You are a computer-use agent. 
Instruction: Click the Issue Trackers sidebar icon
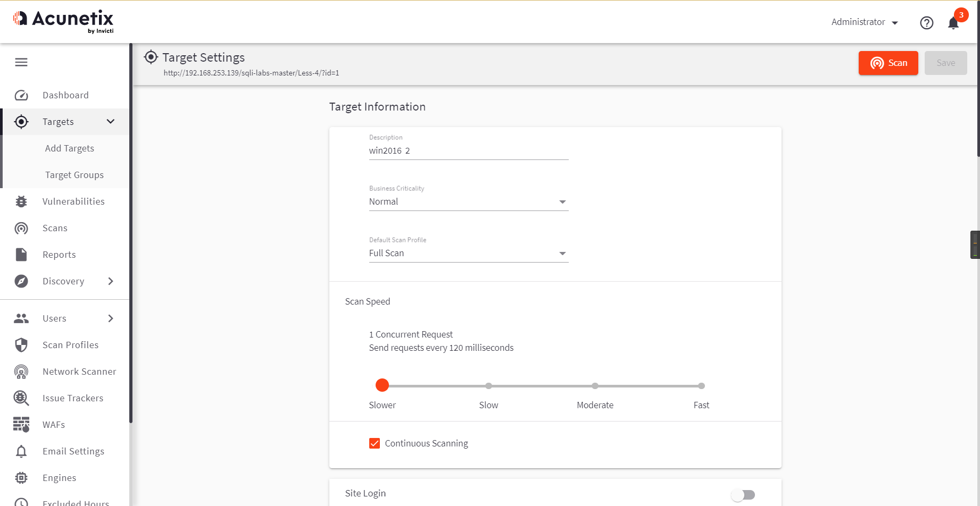click(21, 398)
